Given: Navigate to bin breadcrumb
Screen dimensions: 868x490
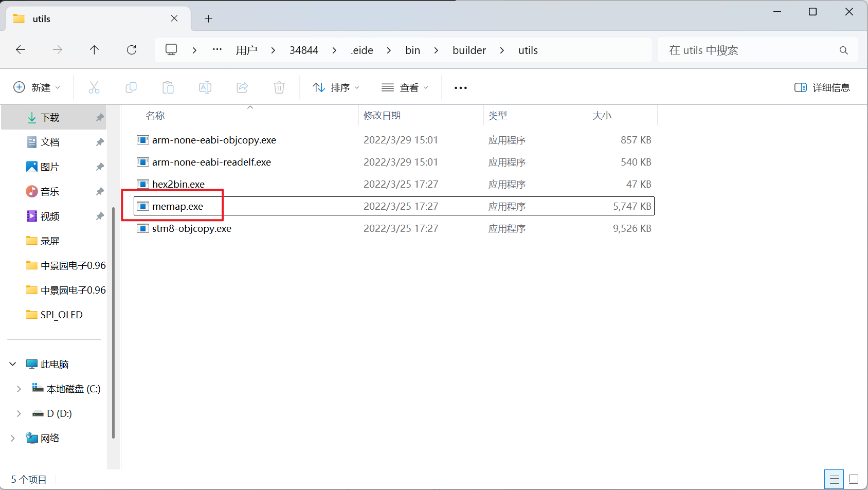Looking at the screenshot, I should tap(412, 50).
